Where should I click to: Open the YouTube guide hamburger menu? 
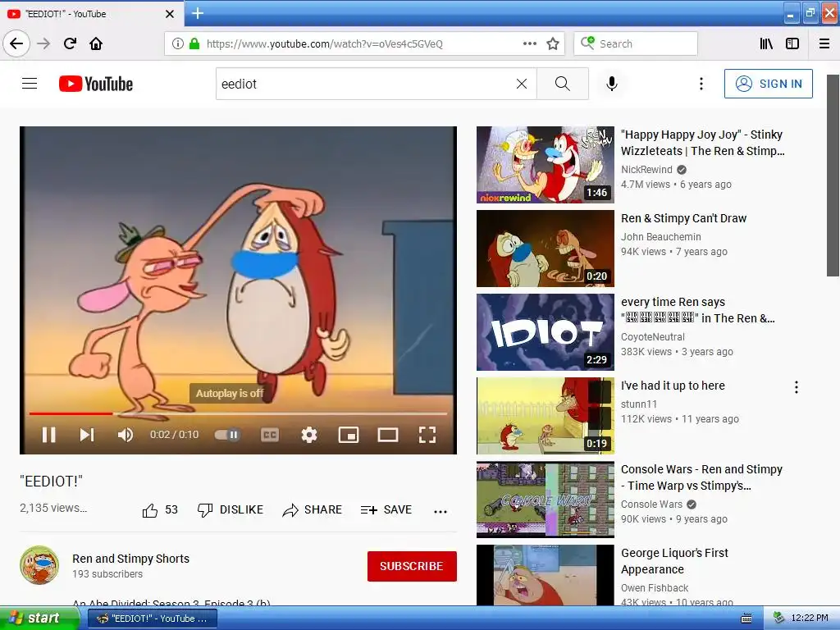tap(30, 84)
